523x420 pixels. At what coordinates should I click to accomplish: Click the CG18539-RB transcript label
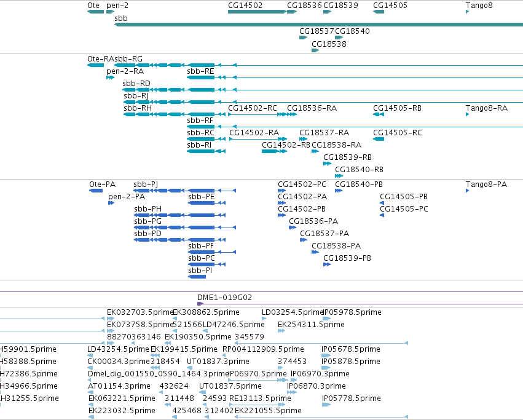(348, 157)
